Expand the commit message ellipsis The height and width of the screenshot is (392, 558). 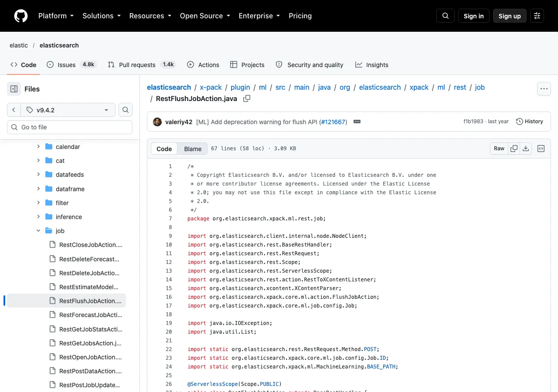[357, 122]
